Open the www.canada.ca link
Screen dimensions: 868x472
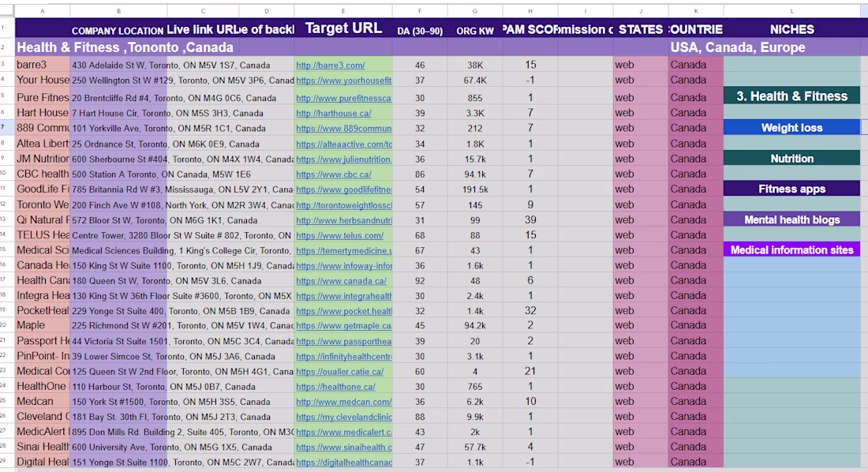(x=342, y=281)
